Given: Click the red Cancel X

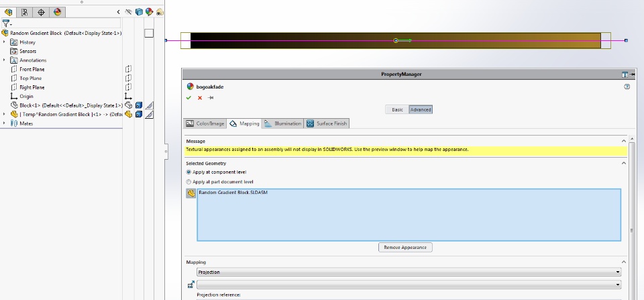Looking at the screenshot, I should click(200, 98).
